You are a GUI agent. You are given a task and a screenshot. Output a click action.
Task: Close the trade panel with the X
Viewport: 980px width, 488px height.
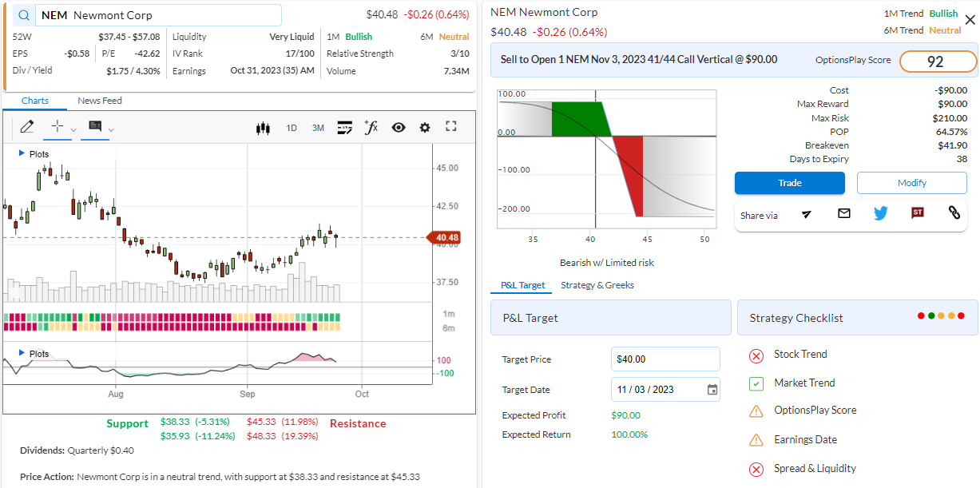970,20
